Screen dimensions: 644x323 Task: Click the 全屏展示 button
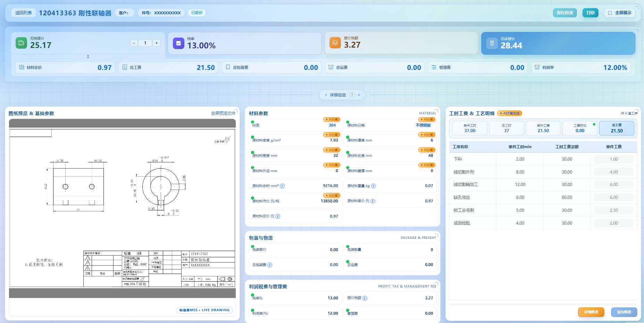(620, 13)
